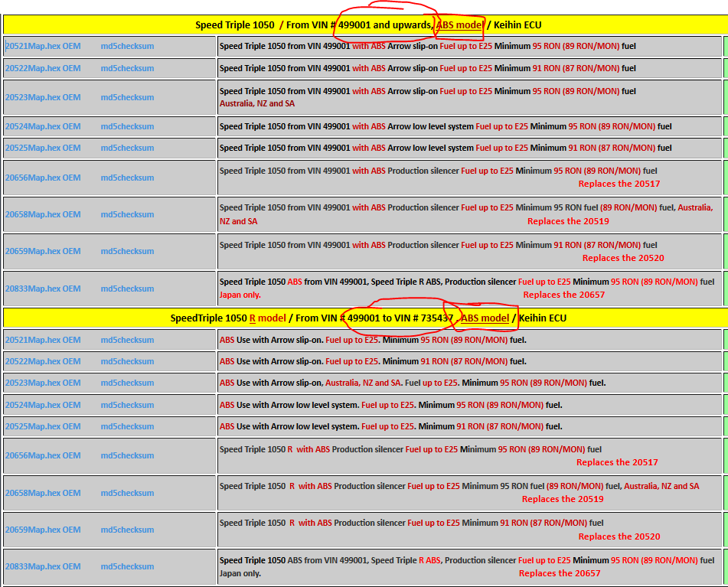This screenshot has height=587, width=728.
Task: Open 20522Map.hex OEM in the R model section
Action: (43, 361)
